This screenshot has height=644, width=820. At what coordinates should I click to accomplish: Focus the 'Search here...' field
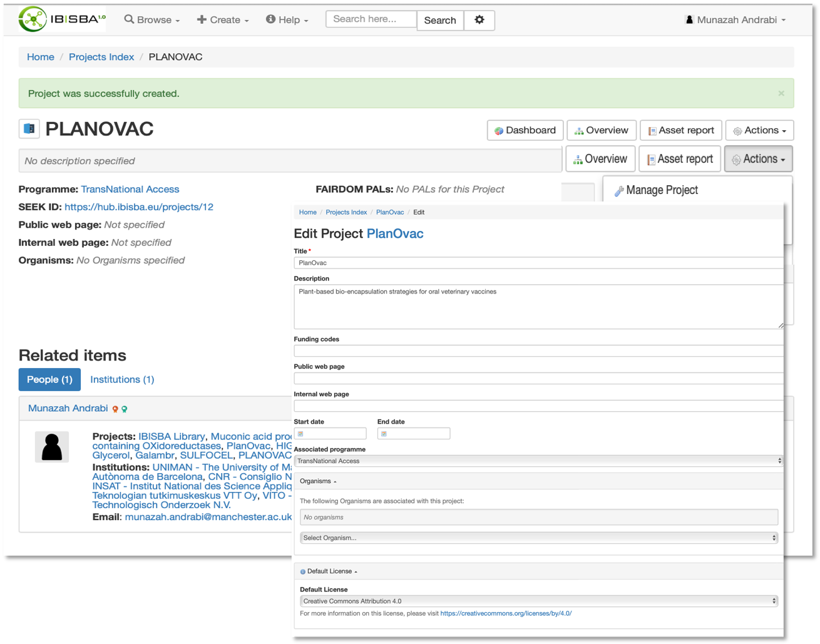tap(371, 19)
